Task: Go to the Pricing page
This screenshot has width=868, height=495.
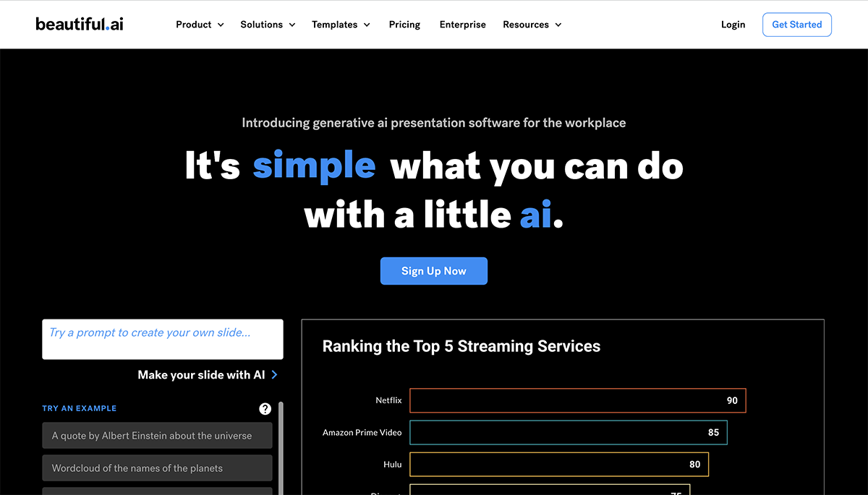Action: click(x=404, y=25)
